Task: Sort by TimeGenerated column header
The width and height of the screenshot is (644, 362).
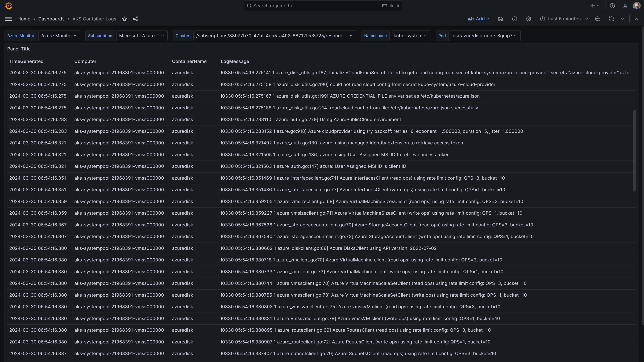Action: (26, 61)
